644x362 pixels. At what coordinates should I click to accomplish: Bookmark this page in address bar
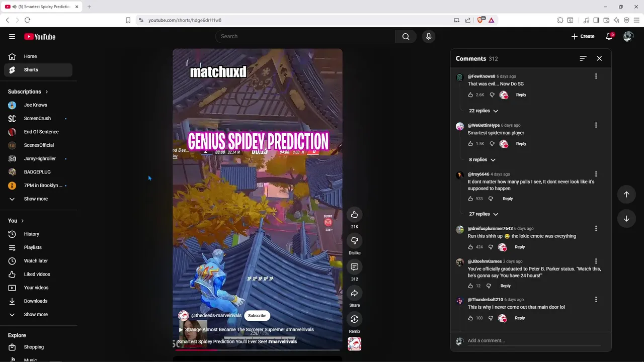(x=128, y=20)
